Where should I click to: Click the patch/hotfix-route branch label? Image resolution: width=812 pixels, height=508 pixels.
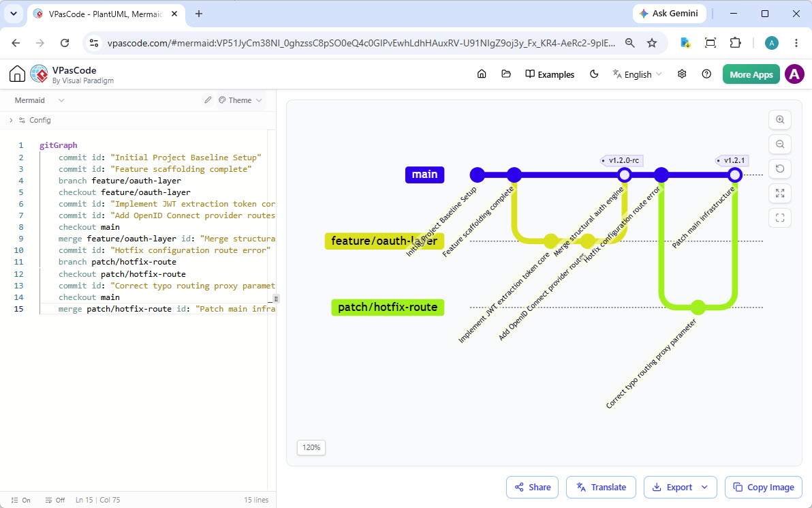(x=388, y=308)
